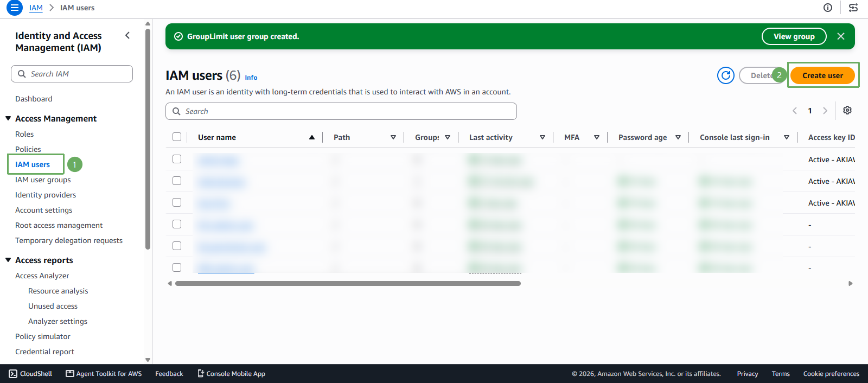Collapse the Access Management section
This screenshot has height=383, width=868.
(8, 118)
